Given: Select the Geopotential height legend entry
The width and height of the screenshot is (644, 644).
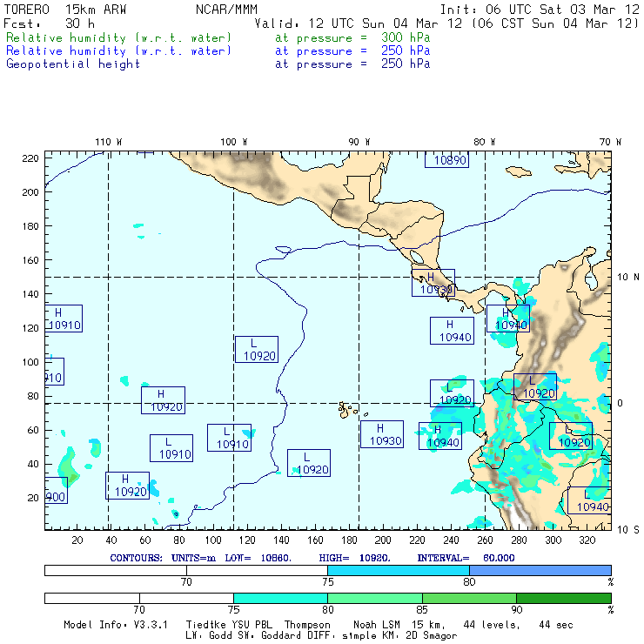Looking at the screenshot, I should pyautogui.click(x=73, y=64).
